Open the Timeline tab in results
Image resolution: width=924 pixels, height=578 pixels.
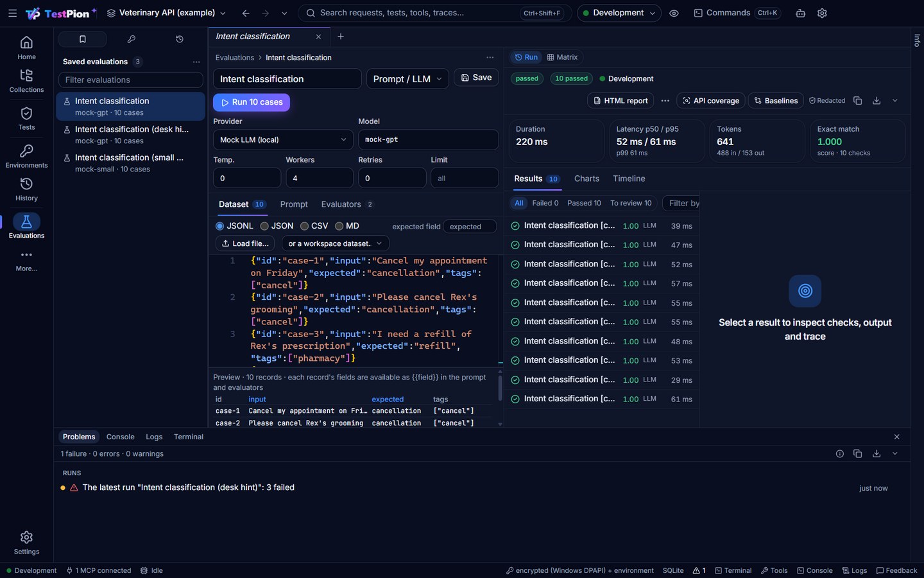(629, 179)
